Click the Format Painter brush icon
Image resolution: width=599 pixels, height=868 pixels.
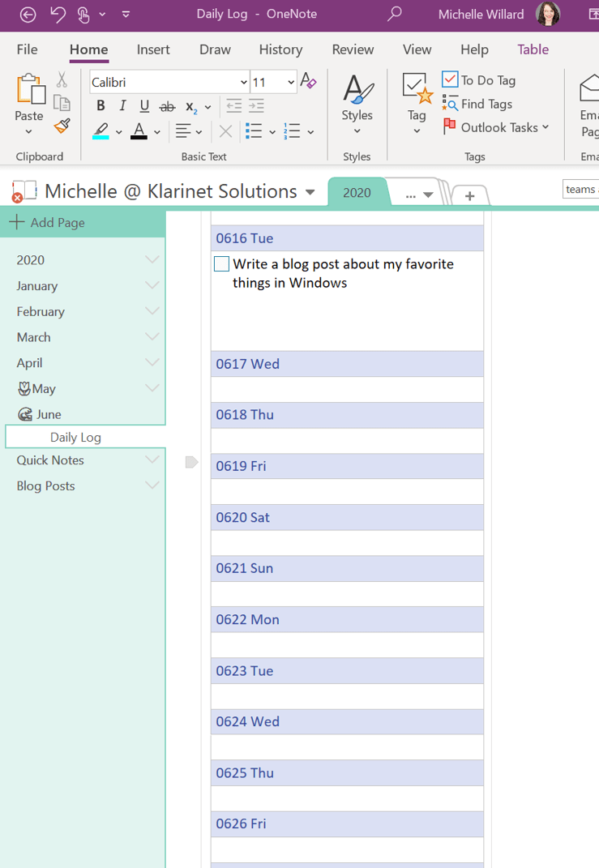pos(62,126)
